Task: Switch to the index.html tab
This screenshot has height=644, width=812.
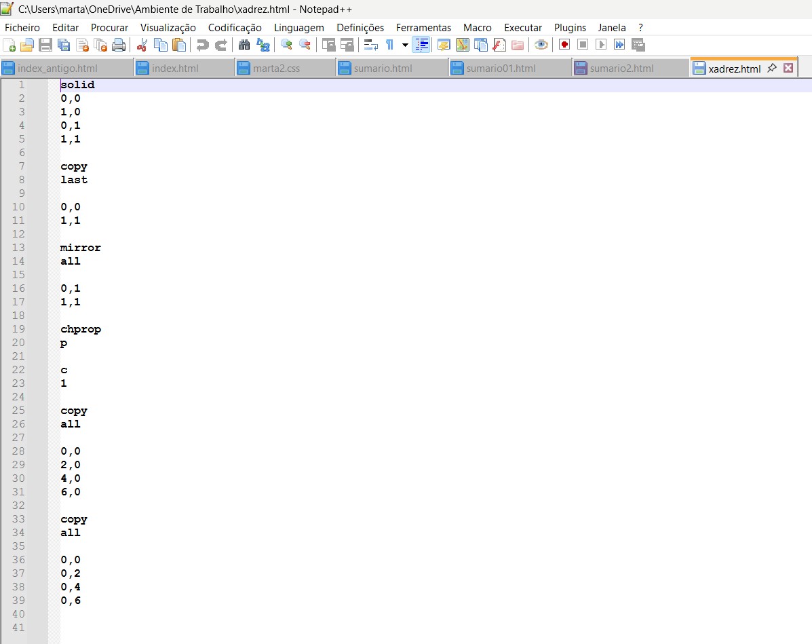Action: (185, 69)
